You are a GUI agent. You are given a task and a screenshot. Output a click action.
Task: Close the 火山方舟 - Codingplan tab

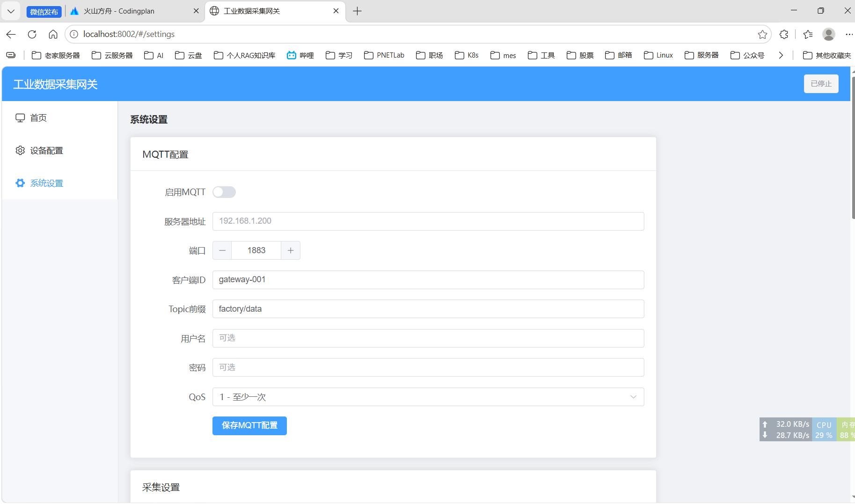[196, 11]
